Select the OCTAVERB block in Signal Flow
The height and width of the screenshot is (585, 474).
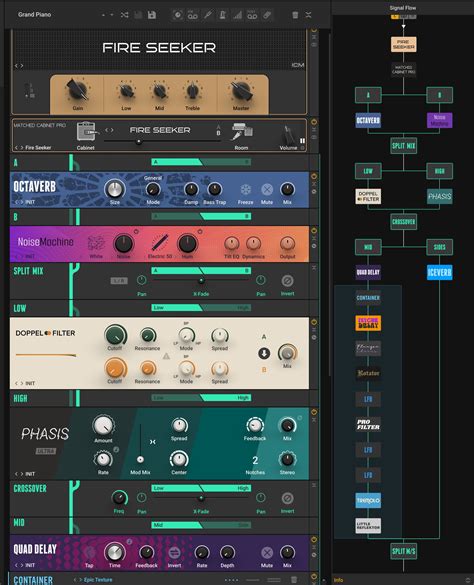tap(368, 121)
